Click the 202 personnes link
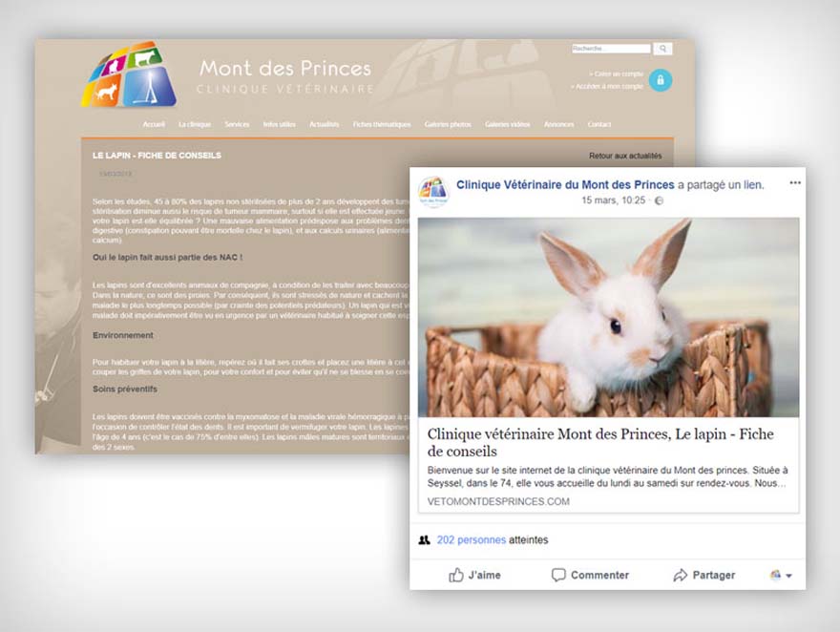This screenshot has height=632, width=840. pyautogui.click(x=471, y=540)
